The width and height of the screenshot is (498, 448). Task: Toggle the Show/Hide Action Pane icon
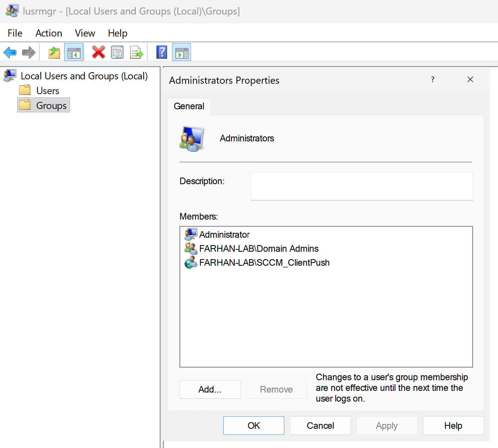click(x=181, y=52)
